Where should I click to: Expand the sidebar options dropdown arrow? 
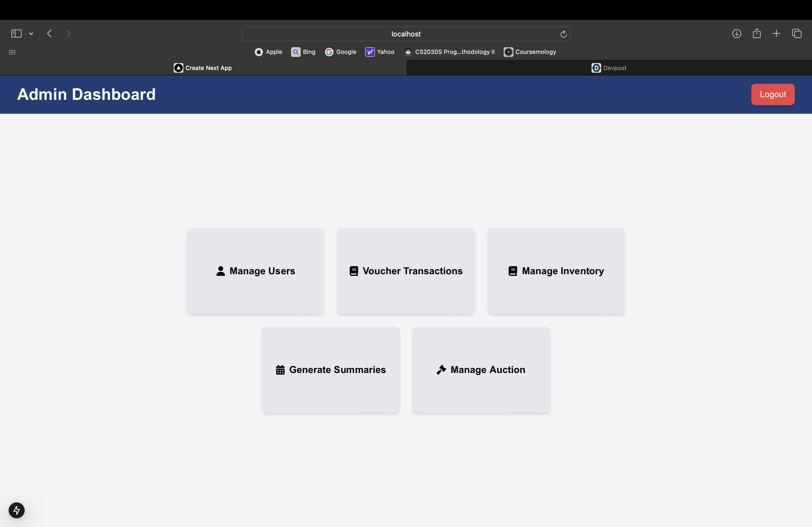click(31, 33)
